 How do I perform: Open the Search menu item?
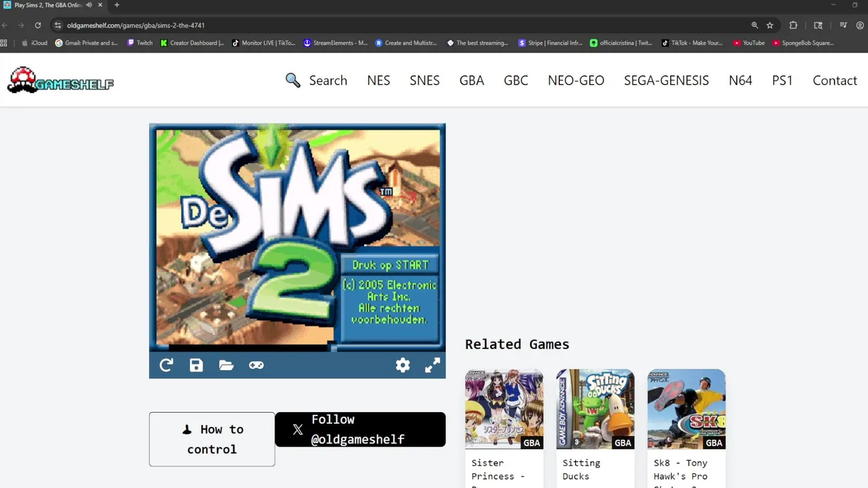[328, 80]
